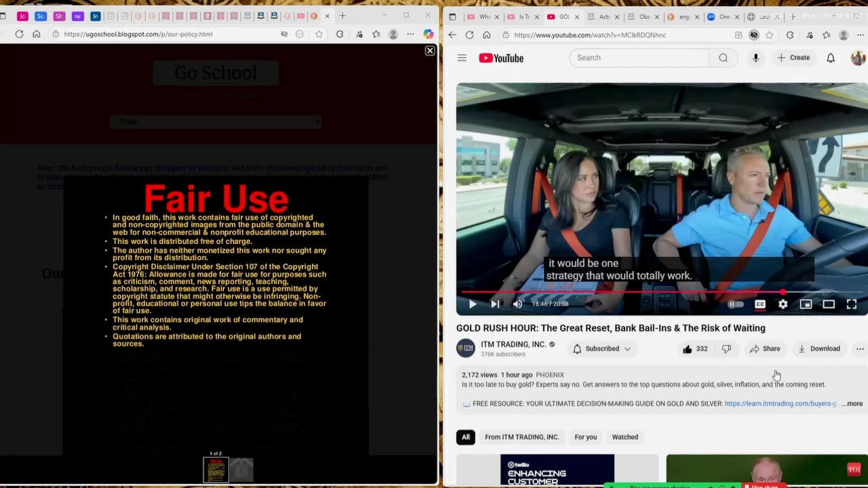Open video player settings gear
Viewport: 868px width, 488px height.
pos(783,304)
